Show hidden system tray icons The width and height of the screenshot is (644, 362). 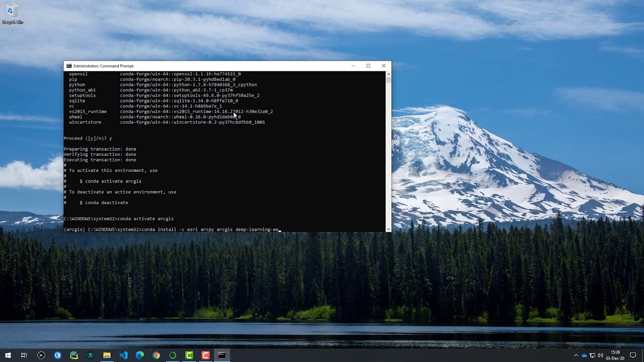[576, 355]
